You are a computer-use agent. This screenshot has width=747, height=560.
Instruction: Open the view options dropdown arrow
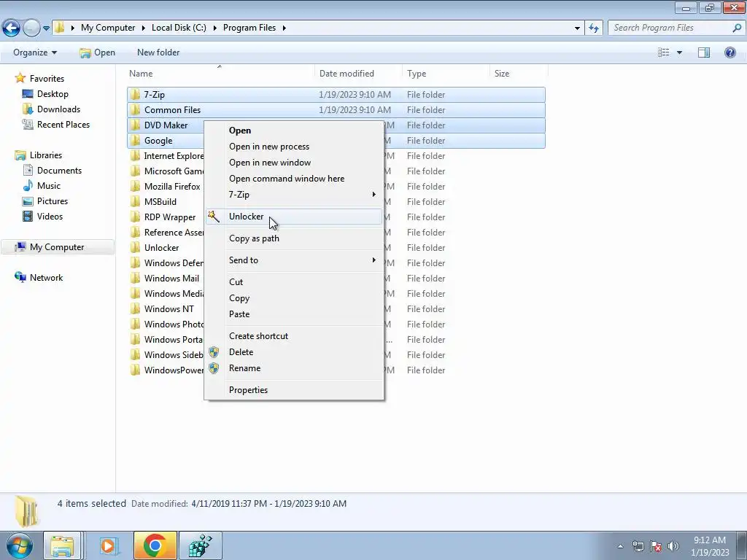tap(679, 52)
